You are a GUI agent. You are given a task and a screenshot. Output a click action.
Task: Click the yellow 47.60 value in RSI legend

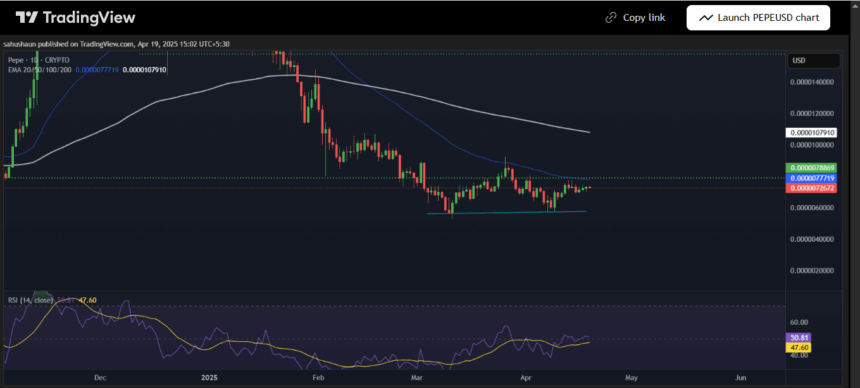coord(88,300)
